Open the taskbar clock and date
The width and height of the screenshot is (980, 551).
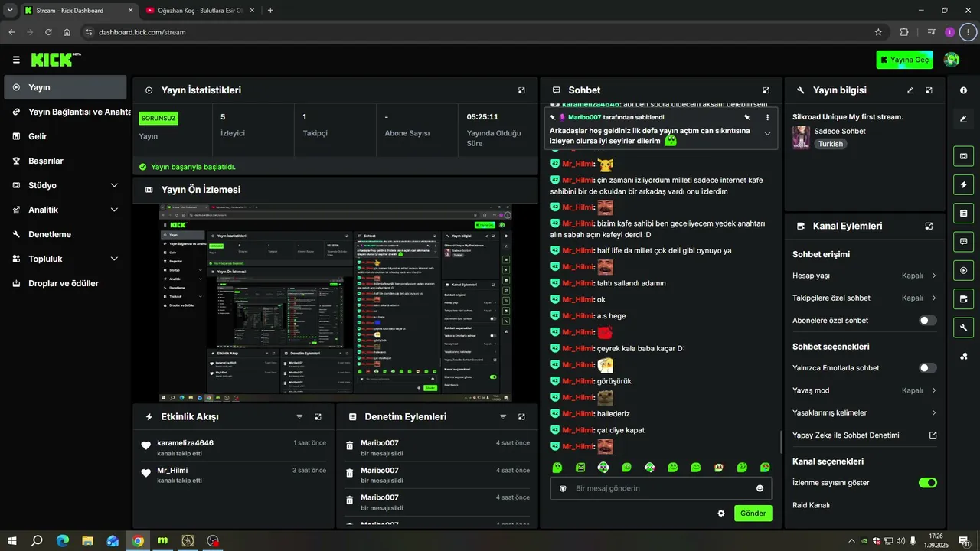pos(936,541)
